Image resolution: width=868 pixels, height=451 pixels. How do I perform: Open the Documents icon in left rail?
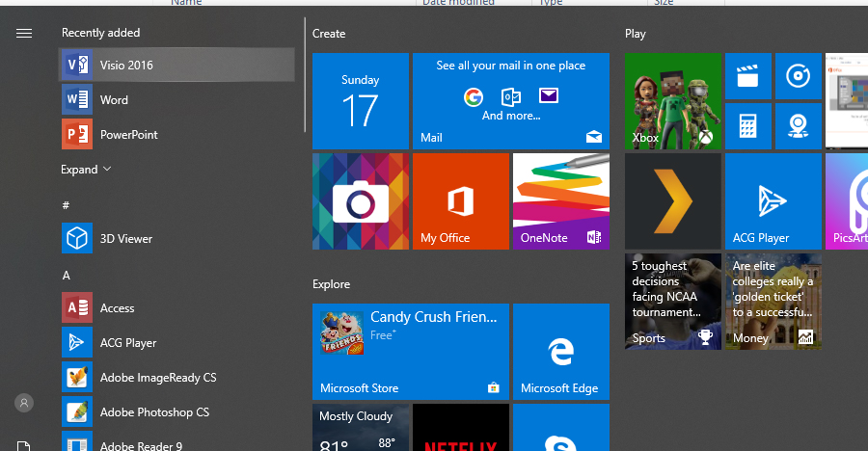tap(24, 446)
